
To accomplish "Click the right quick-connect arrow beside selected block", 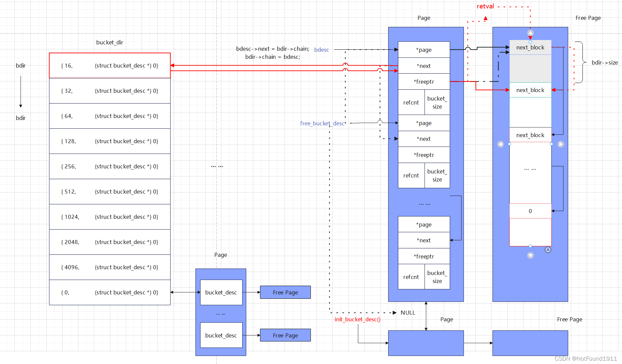I will [560, 144].
